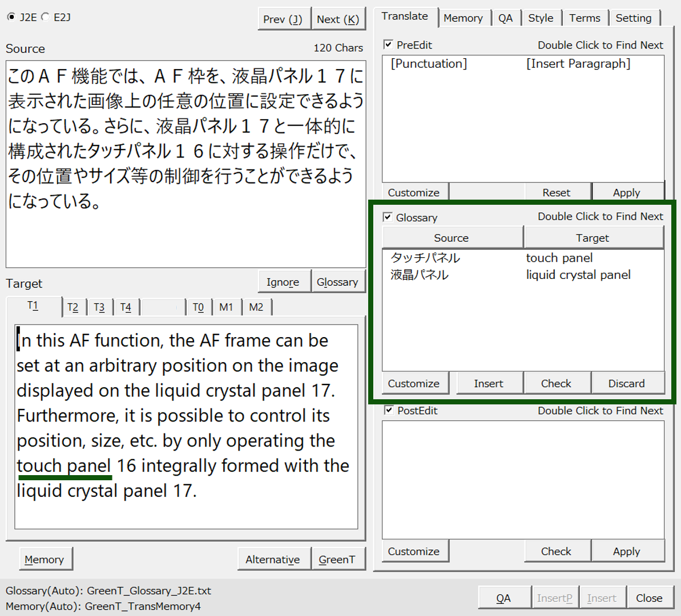
Task: Click inside the Target translation text box
Action: 186,427
